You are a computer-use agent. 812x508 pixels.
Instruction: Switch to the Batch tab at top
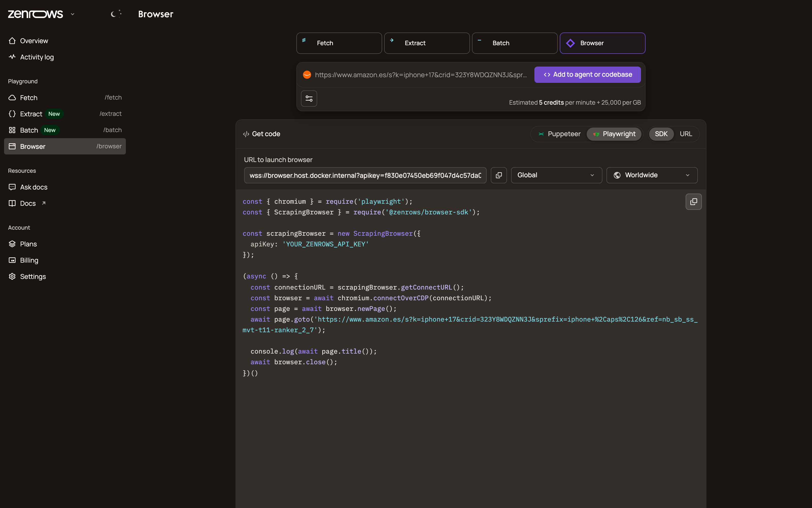pyautogui.click(x=514, y=43)
